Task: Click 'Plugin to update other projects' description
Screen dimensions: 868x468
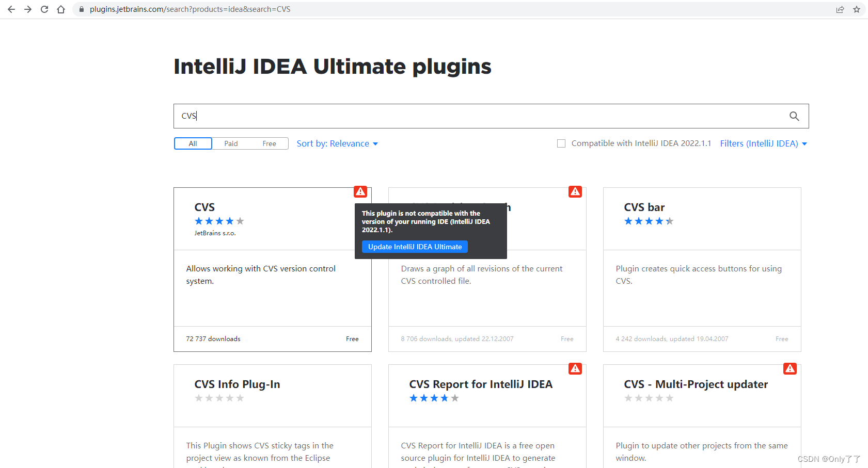Action: (702, 452)
